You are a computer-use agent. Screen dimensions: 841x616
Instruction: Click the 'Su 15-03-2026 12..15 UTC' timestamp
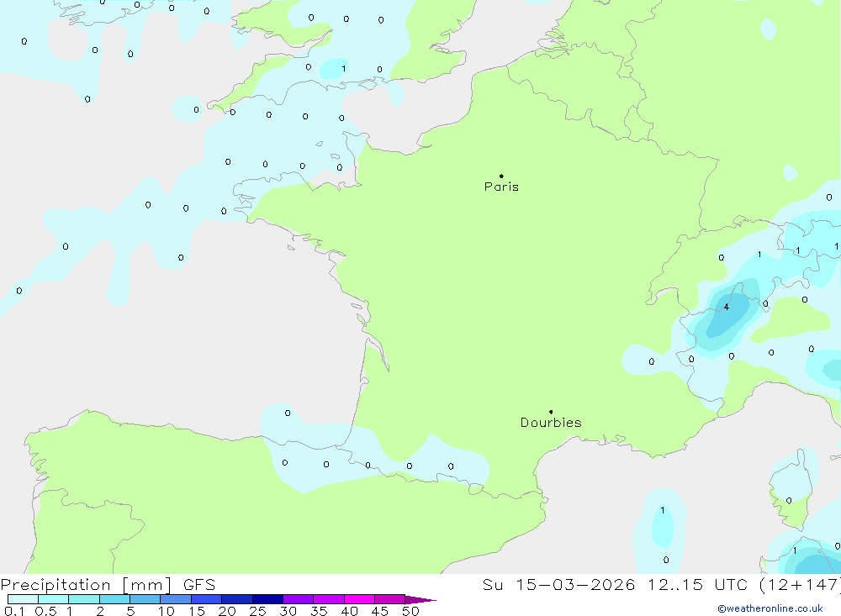coord(616,584)
